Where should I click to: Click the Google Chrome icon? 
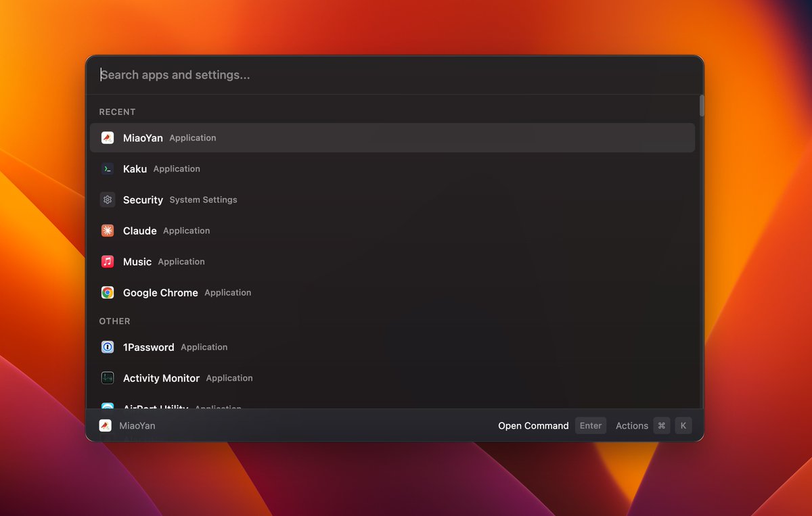click(x=108, y=292)
